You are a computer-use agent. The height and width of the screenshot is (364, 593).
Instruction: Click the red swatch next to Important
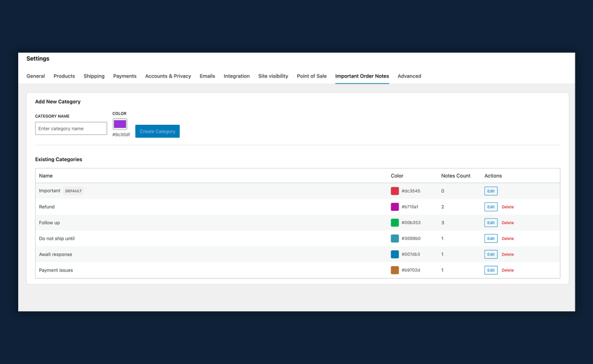click(x=393, y=191)
